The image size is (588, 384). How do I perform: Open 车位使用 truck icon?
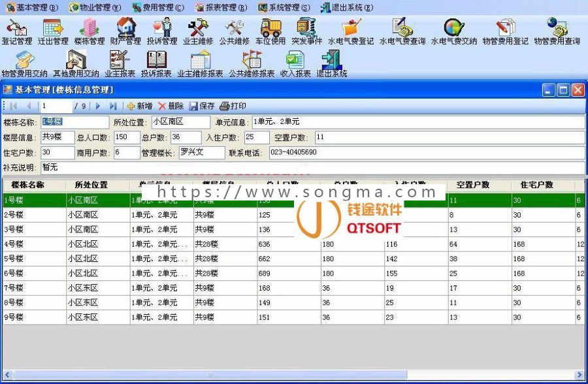[x=270, y=32]
